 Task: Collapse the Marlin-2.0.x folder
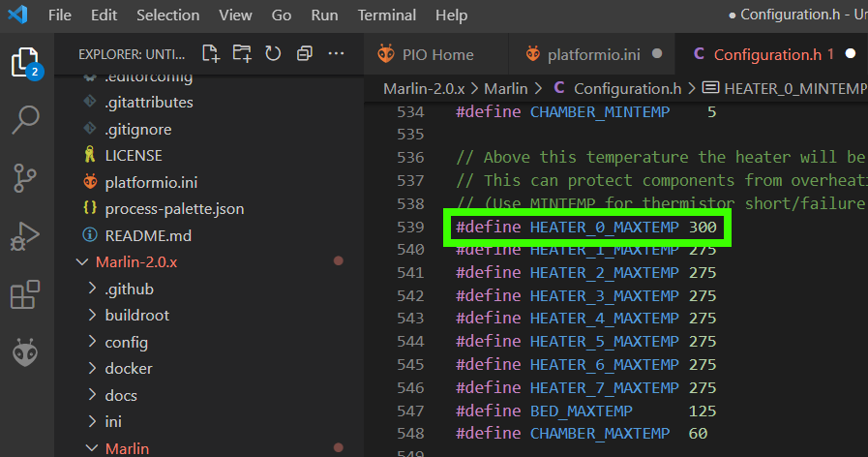click(135, 261)
